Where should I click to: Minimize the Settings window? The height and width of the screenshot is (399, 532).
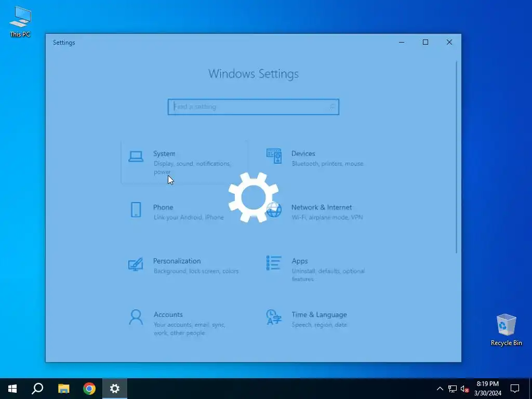[402, 43]
